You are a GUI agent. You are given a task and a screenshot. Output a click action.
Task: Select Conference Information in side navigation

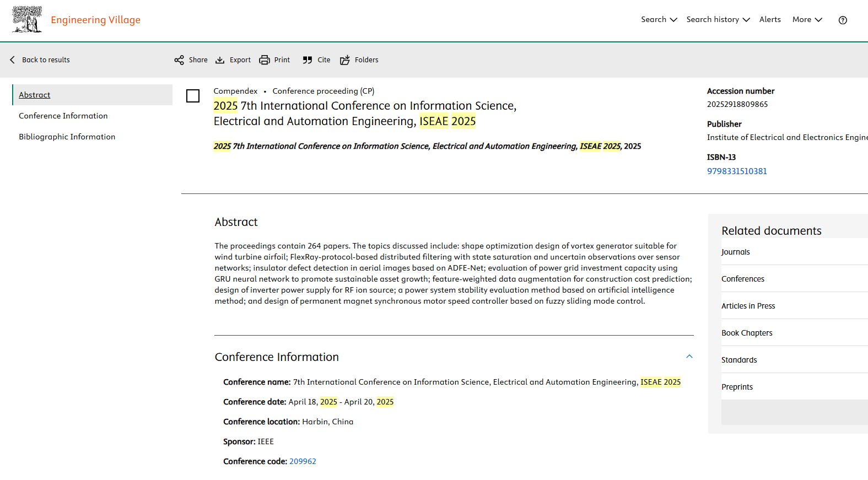(63, 116)
